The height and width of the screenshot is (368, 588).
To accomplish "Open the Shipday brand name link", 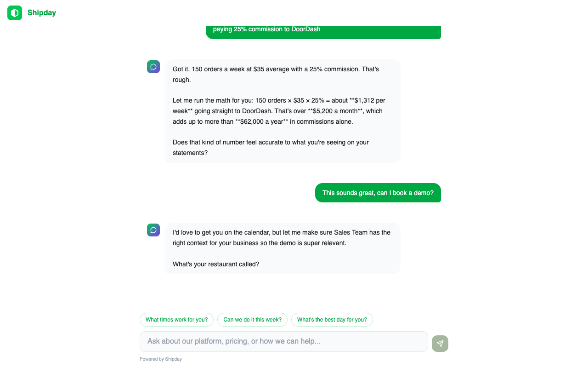I will click(x=42, y=13).
